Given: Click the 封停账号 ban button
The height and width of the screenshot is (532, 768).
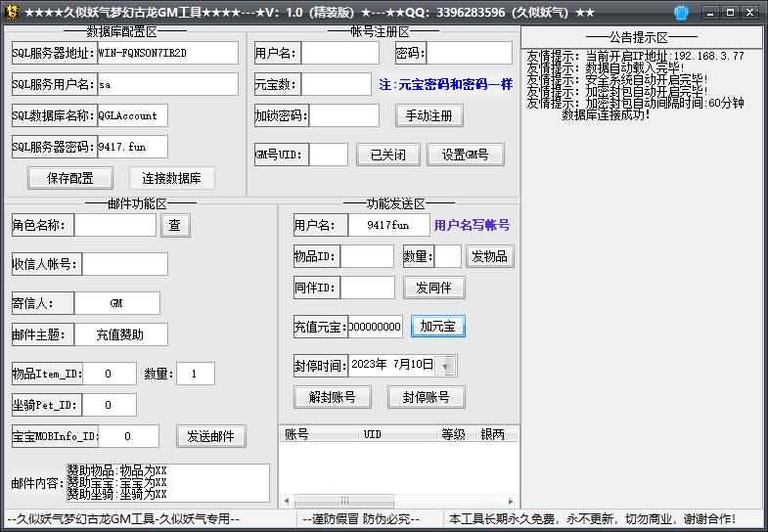Looking at the screenshot, I should 426,397.
